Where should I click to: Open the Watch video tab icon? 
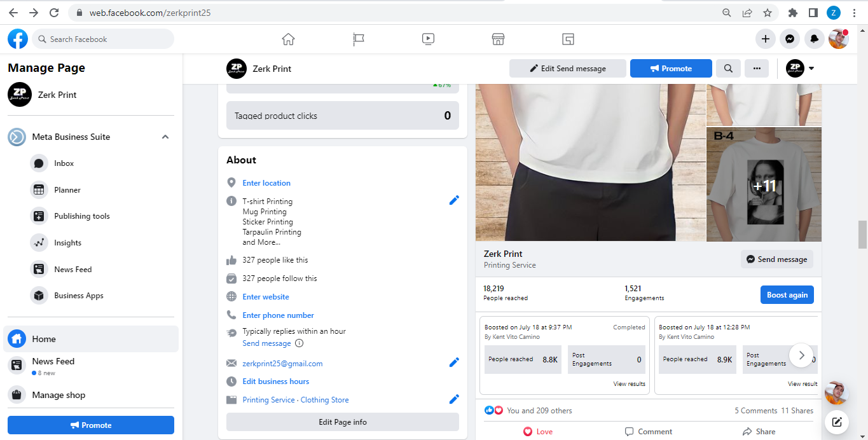tap(428, 39)
